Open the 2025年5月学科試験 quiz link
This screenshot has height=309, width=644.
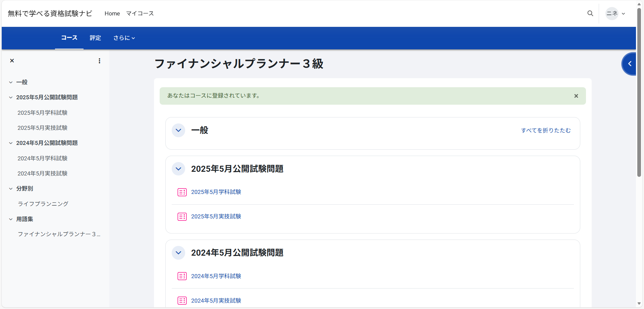click(x=216, y=192)
